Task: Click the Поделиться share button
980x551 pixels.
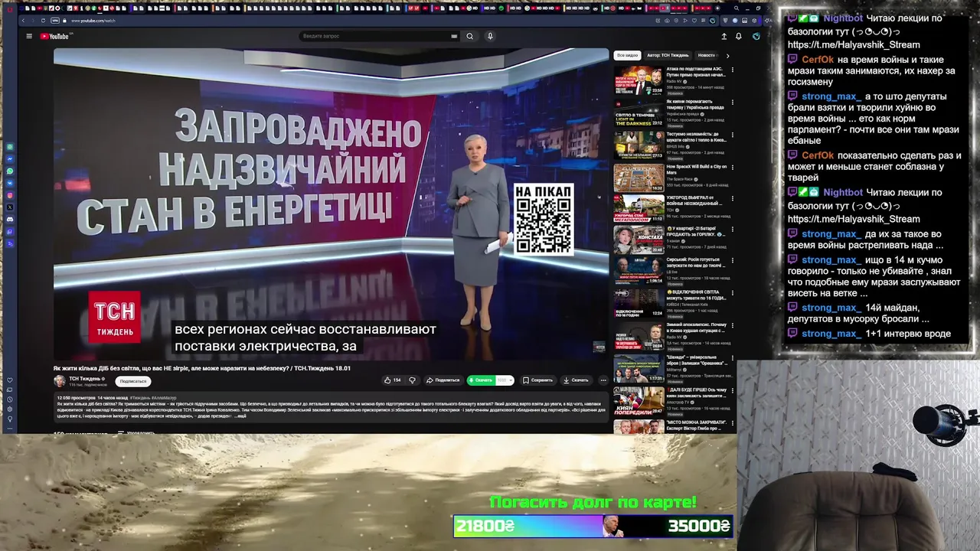Action: click(443, 380)
